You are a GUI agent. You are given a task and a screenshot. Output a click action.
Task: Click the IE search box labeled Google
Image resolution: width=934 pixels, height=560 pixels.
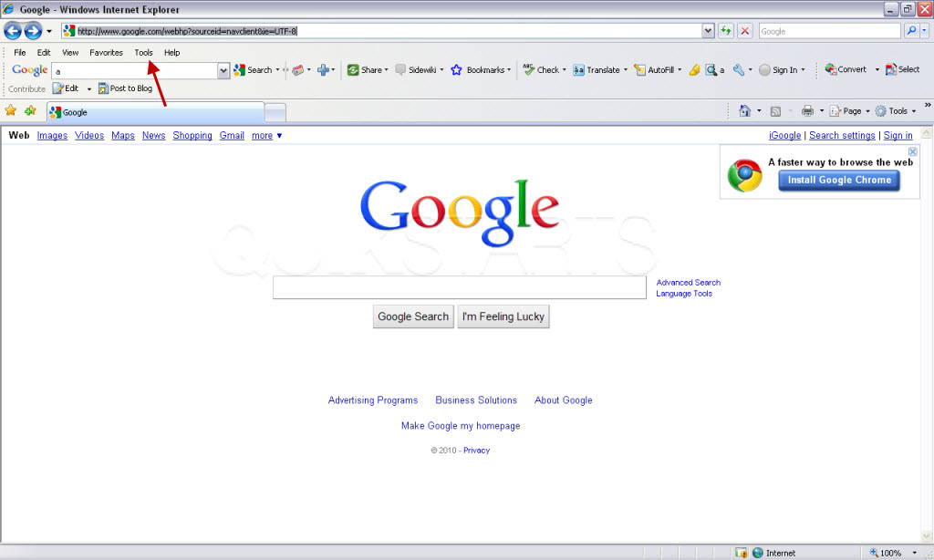coord(829,31)
